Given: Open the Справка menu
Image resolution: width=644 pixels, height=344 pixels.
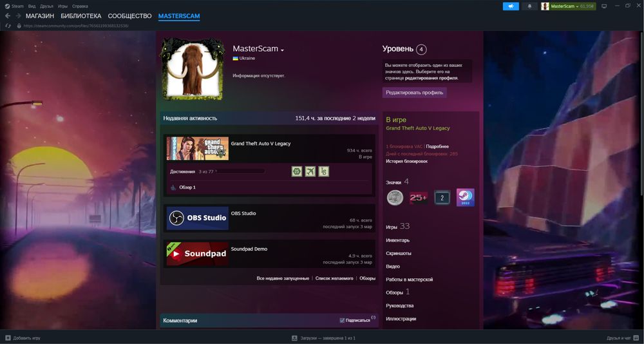Looking at the screenshot, I should click(x=80, y=6).
